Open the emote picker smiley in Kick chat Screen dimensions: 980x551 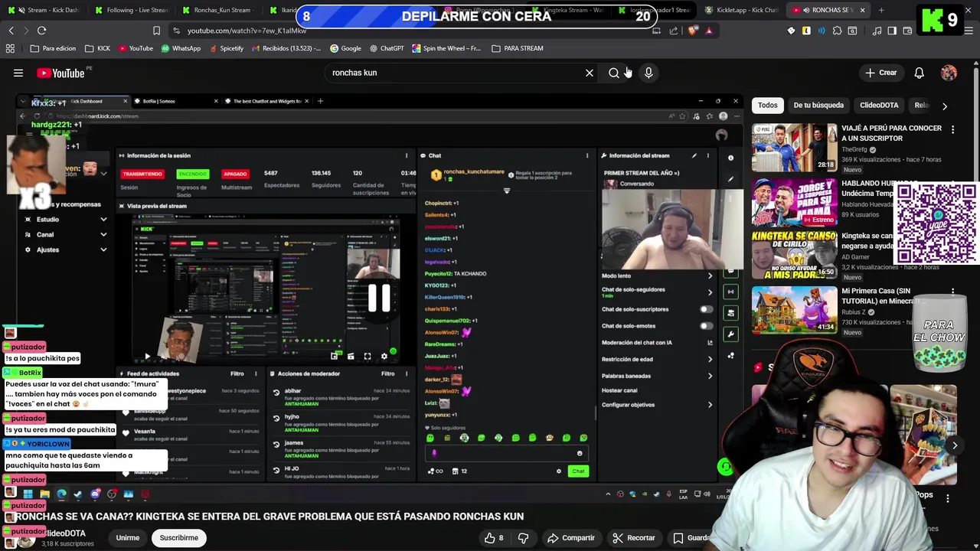coord(580,453)
